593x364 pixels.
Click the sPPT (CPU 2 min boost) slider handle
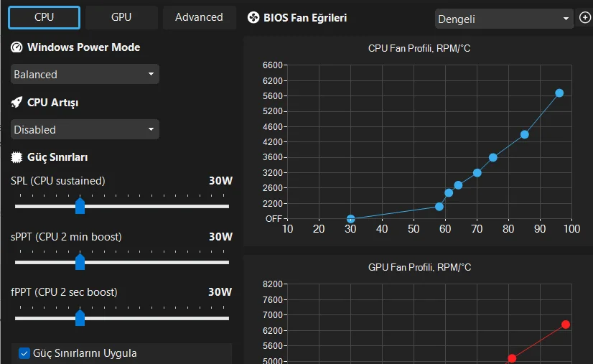[80, 262]
